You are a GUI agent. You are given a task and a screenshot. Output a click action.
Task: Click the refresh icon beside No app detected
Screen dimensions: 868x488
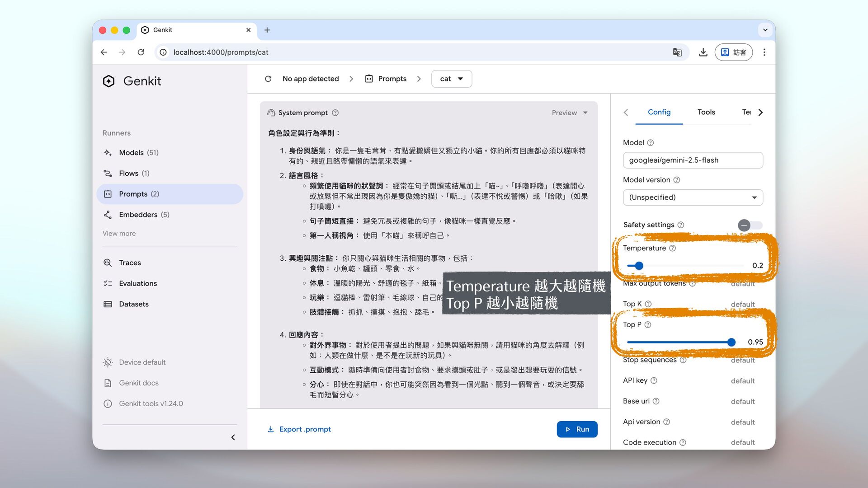(x=268, y=79)
